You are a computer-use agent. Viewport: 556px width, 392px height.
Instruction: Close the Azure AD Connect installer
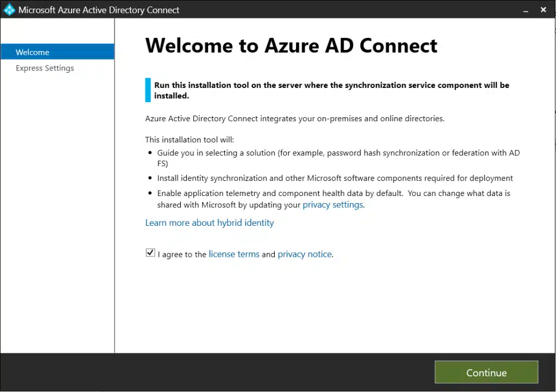pyautogui.click(x=543, y=10)
